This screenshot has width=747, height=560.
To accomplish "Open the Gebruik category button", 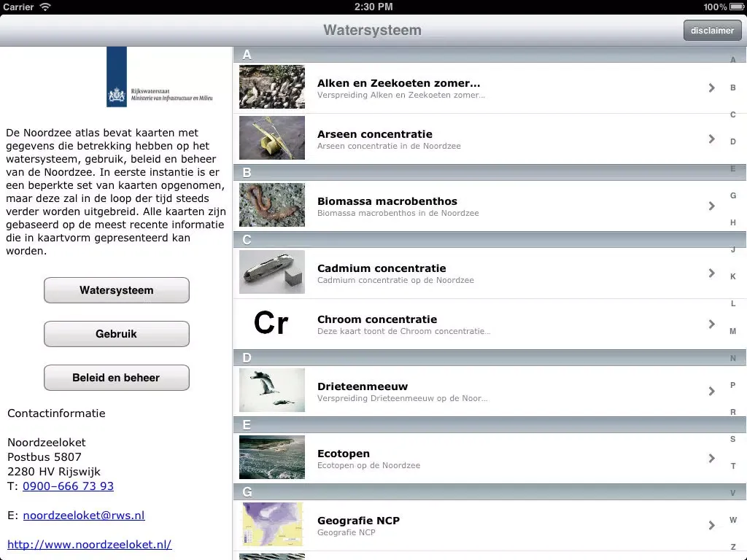I will tap(117, 334).
